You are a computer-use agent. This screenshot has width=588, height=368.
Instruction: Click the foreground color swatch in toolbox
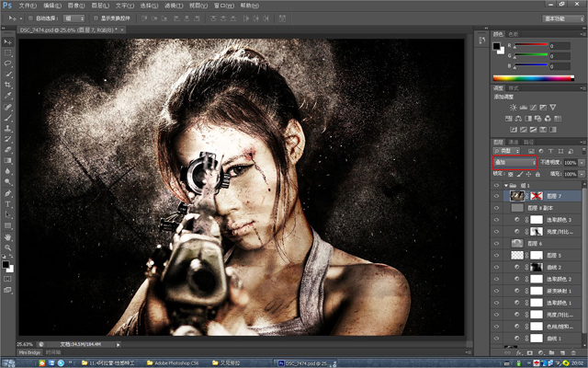6,263
